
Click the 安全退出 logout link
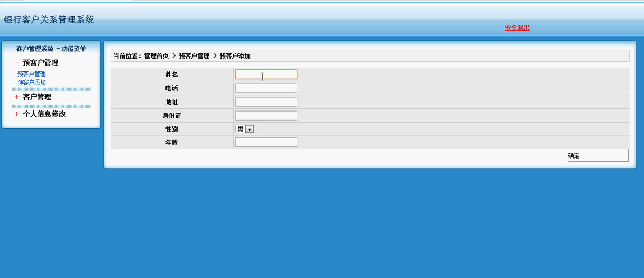coord(517,28)
